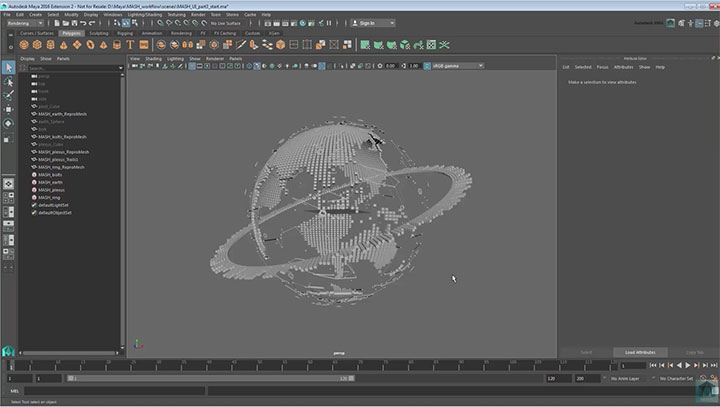Activate the Rotate tool in toolbox

(x=8, y=123)
